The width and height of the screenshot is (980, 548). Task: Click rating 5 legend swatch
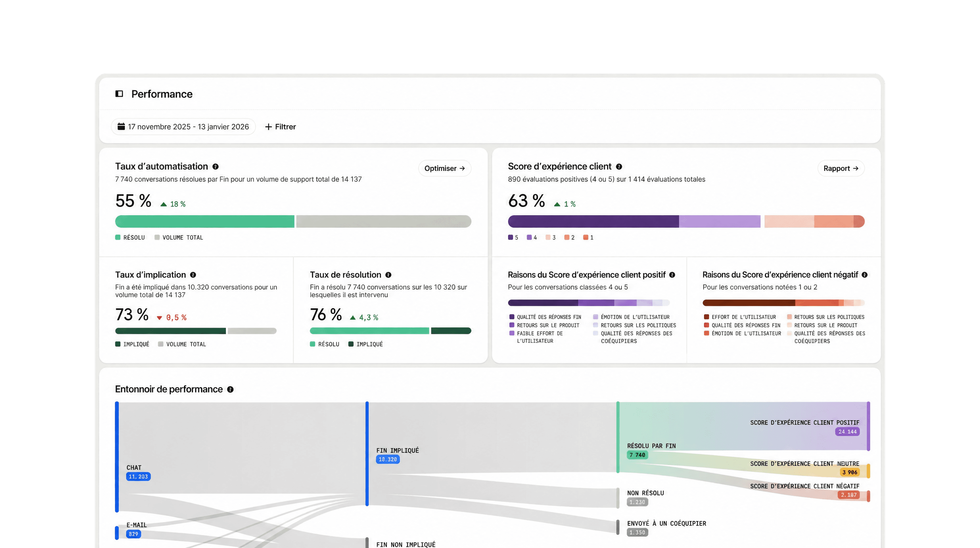pos(510,237)
